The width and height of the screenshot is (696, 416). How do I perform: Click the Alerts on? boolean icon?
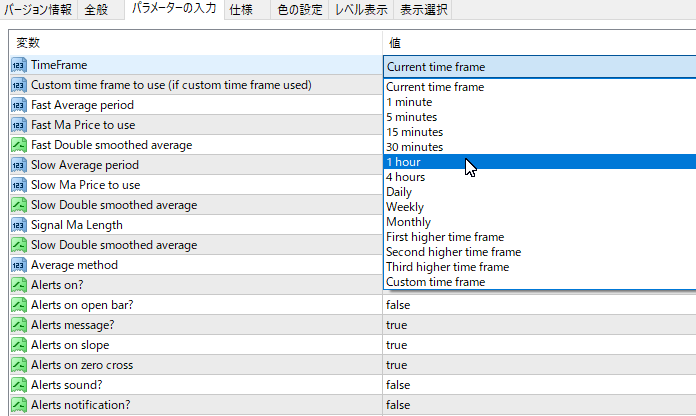point(19,285)
